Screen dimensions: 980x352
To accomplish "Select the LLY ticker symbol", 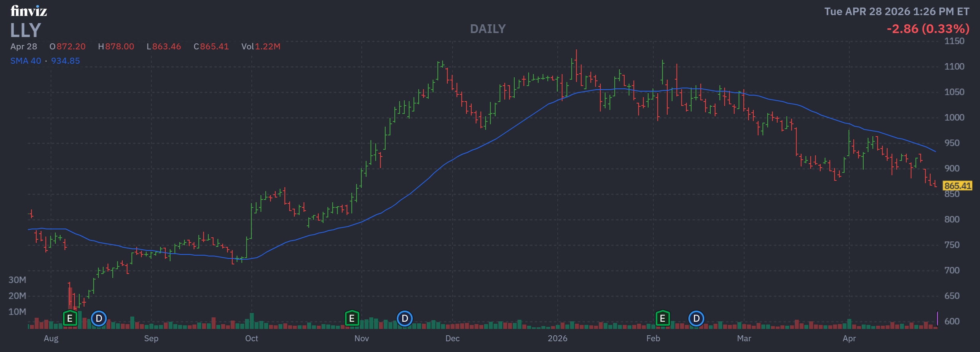I will coord(25,30).
